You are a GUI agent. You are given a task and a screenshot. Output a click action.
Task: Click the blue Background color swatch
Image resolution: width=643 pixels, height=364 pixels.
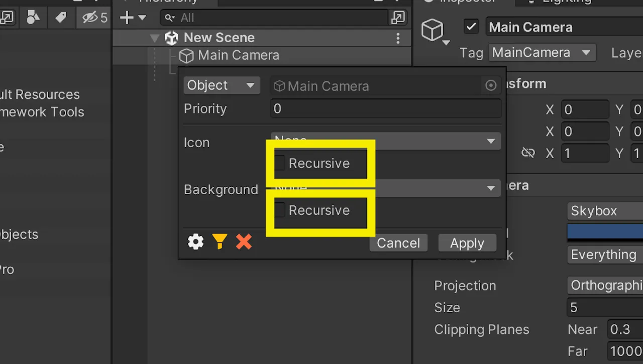click(x=605, y=232)
